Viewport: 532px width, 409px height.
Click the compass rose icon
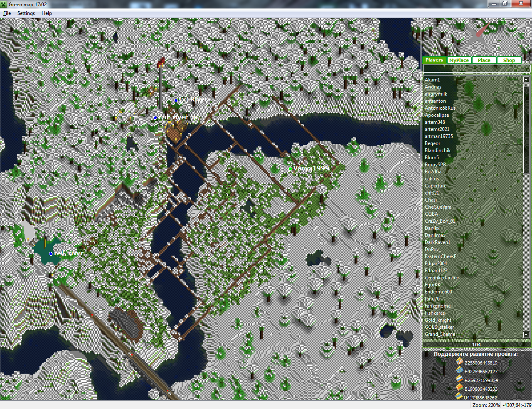tap(478, 36)
